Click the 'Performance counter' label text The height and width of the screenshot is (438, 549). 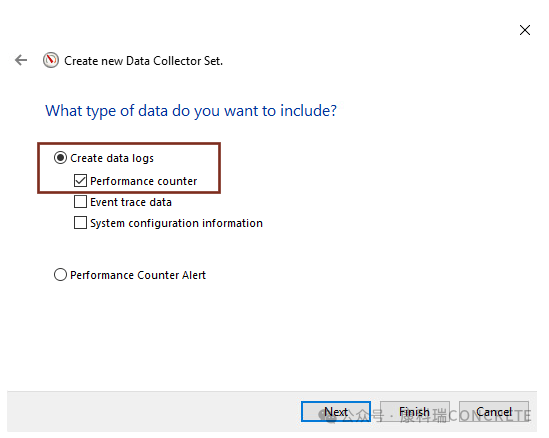coord(144,181)
